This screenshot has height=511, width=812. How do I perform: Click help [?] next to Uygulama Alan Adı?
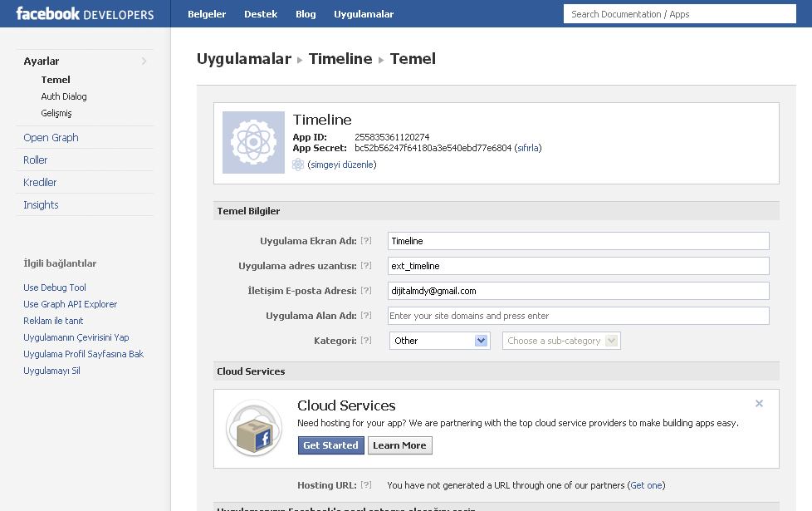pos(366,315)
